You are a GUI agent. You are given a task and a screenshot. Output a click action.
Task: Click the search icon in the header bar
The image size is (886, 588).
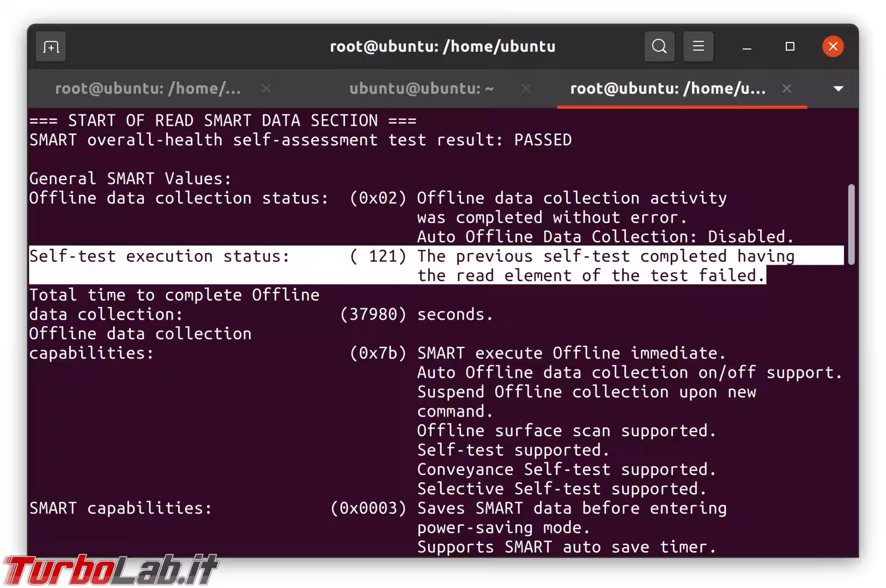coord(659,47)
